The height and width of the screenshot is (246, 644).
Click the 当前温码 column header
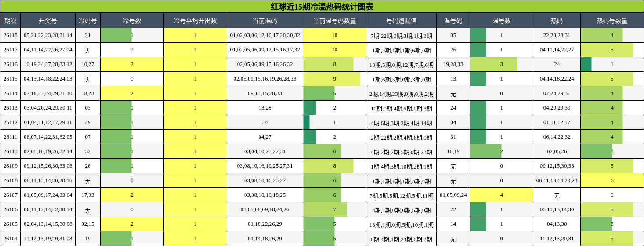265,21
